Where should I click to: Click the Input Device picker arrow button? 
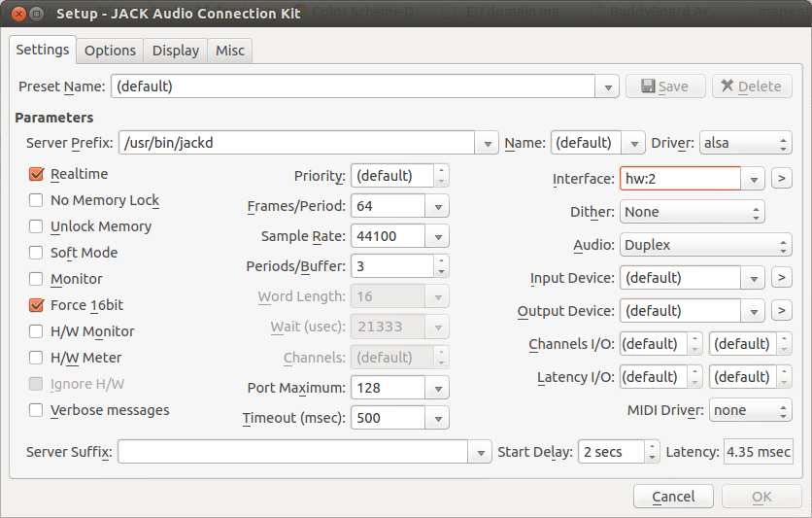tap(782, 278)
